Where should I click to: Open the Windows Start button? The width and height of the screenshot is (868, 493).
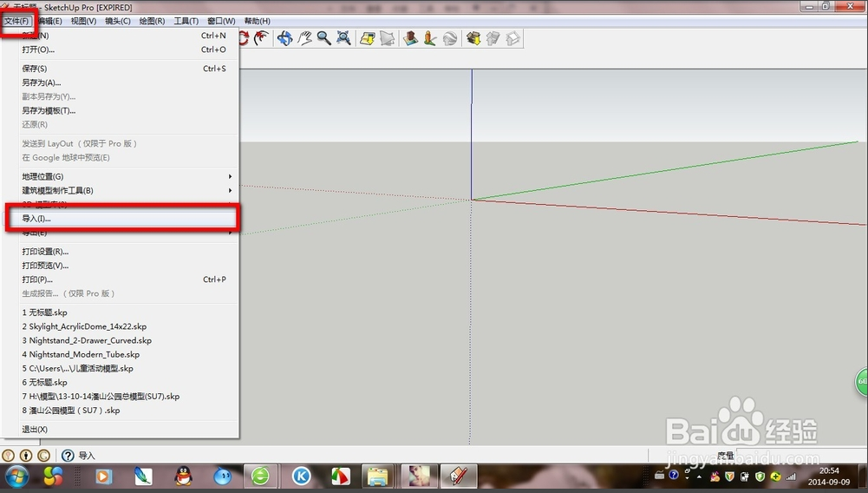click(x=16, y=477)
